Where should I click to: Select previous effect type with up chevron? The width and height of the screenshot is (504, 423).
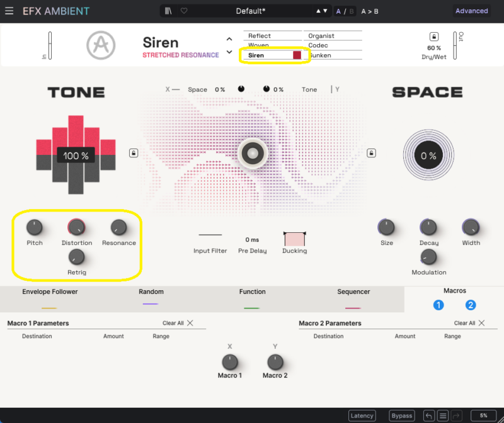(x=229, y=40)
